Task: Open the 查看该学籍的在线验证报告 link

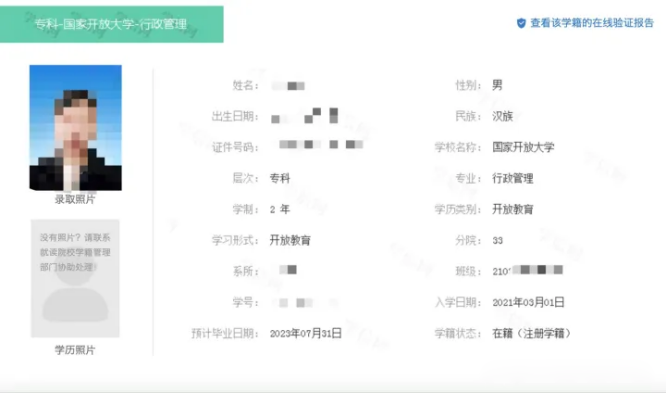Action: pos(592,23)
